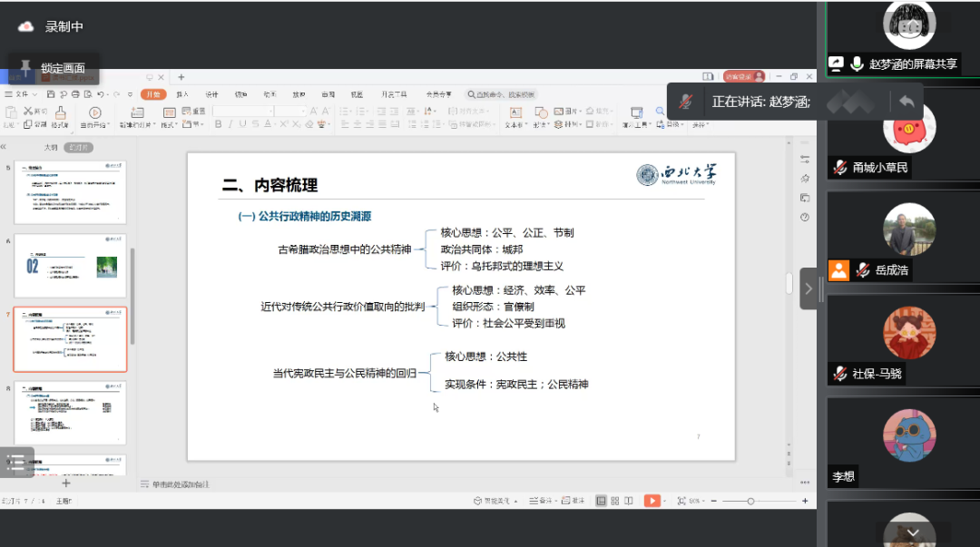Click the reply arrow in speaker bar
This screenshot has height=547, width=980.
pyautogui.click(x=906, y=102)
